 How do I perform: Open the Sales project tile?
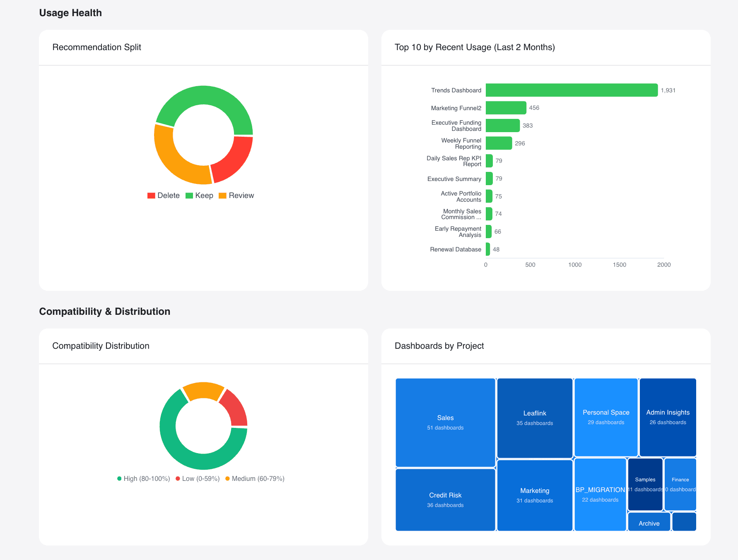[445, 422]
